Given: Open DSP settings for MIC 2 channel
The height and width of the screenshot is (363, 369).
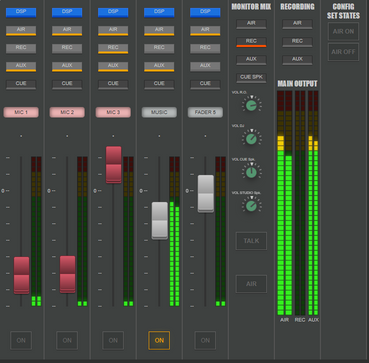Looking at the screenshot, I should pos(67,12).
